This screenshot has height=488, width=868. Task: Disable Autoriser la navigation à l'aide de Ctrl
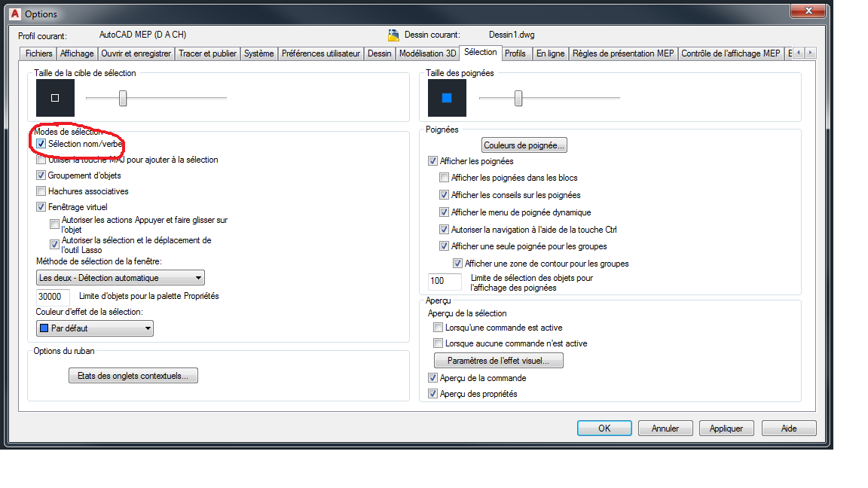(444, 229)
